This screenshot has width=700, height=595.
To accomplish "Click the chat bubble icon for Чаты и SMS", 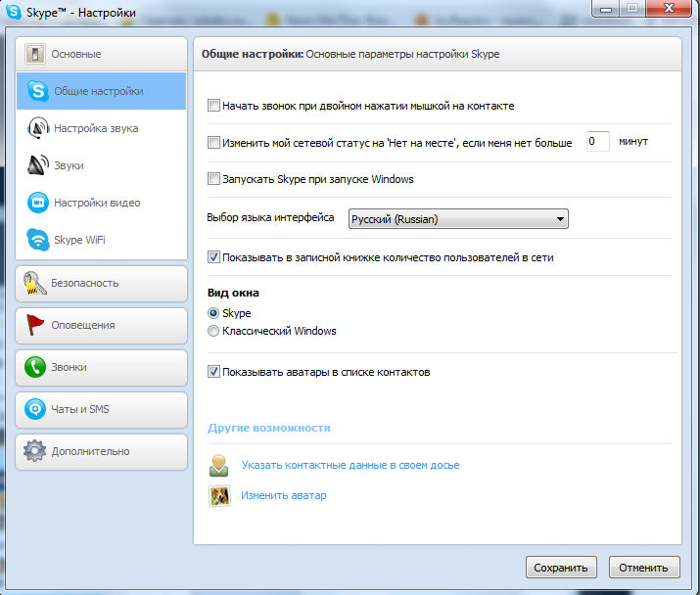I will click(x=35, y=409).
